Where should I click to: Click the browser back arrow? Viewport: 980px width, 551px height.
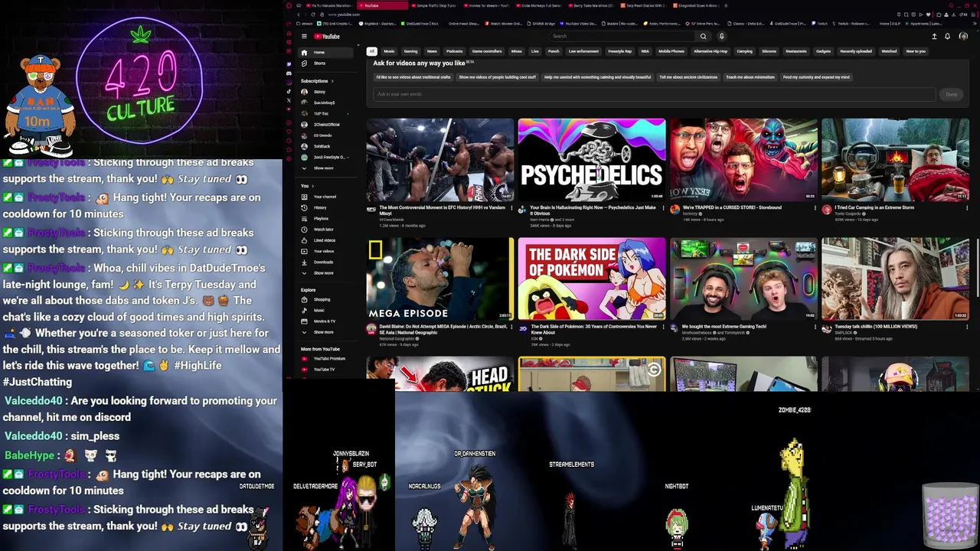(299, 15)
